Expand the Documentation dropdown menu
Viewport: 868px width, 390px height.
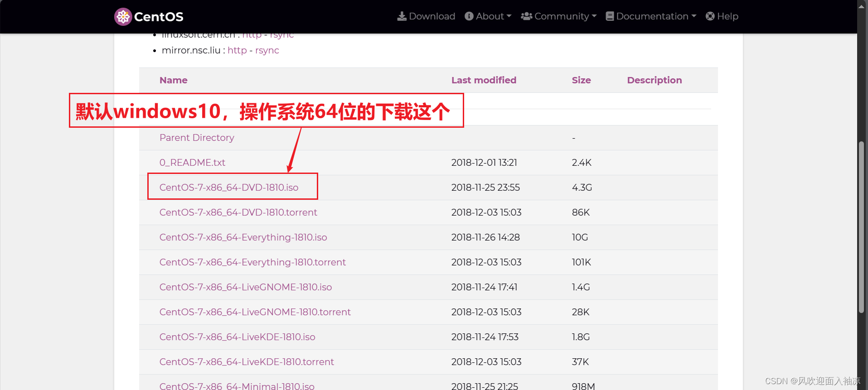coord(651,16)
